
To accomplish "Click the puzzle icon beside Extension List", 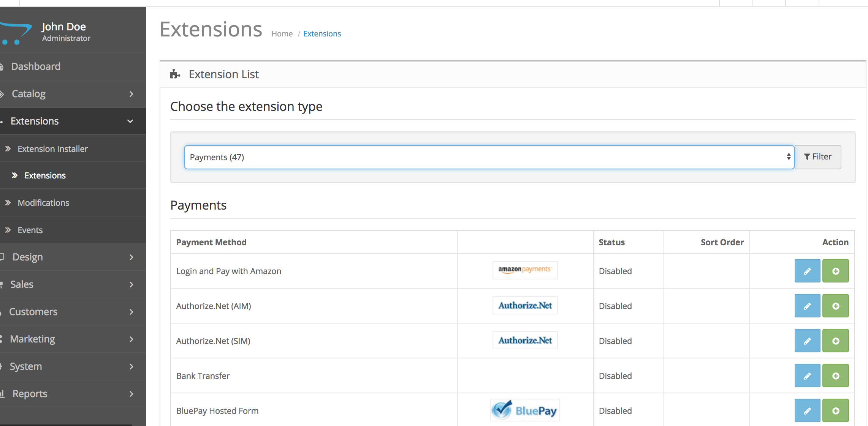I will click(175, 74).
